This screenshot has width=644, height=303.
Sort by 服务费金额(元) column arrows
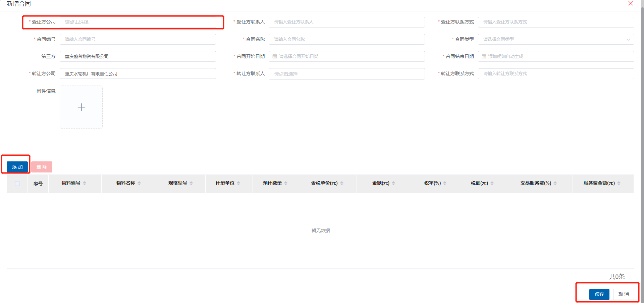(619, 183)
